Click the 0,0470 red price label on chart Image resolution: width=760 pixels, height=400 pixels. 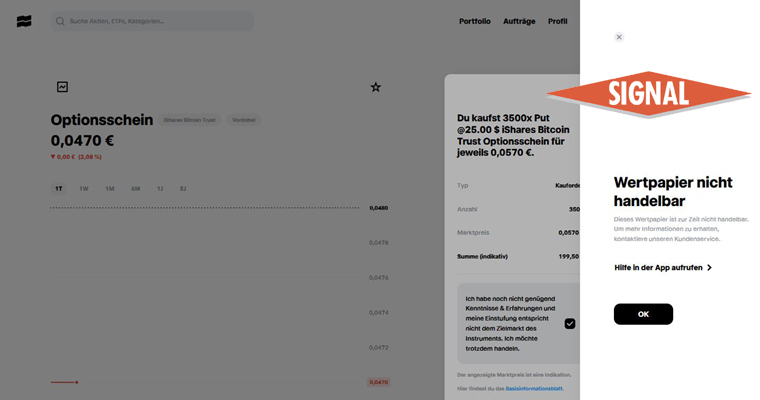click(x=379, y=382)
